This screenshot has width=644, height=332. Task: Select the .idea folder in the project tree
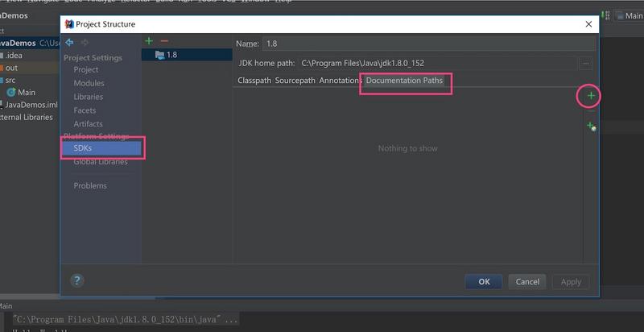click(14, 56)
